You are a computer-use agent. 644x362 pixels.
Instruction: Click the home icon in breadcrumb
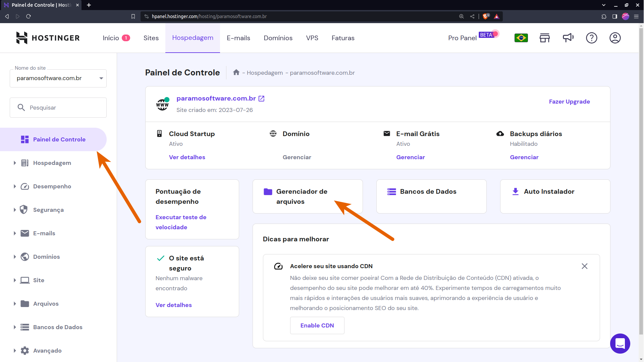tap(236, 72)
